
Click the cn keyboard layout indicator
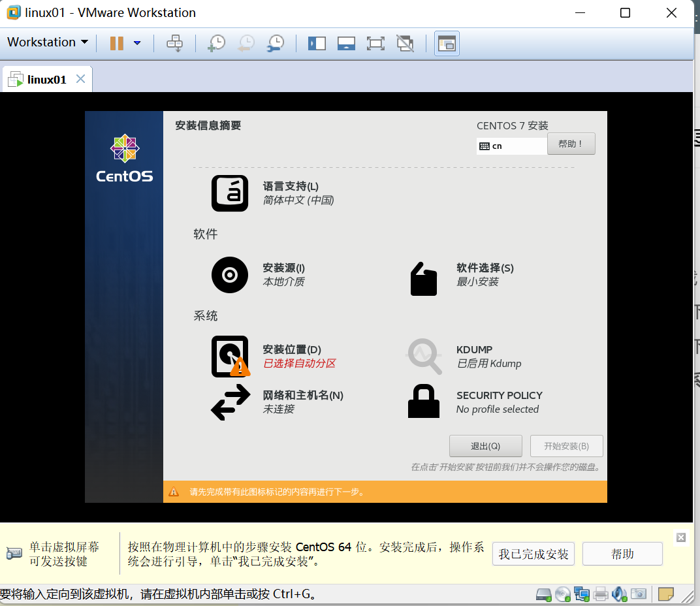[511, 146]
